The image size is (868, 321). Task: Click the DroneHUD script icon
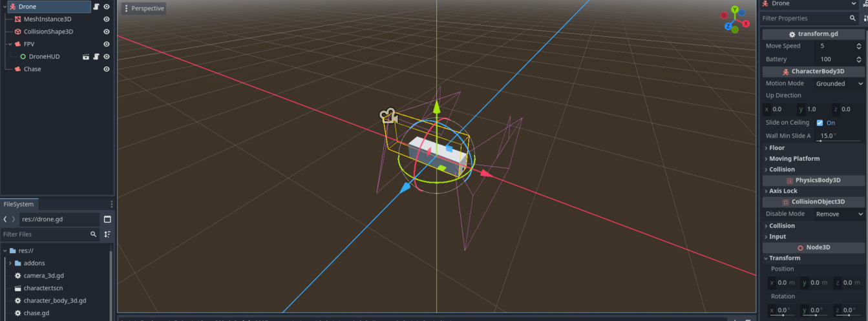(x=96, y=57)
